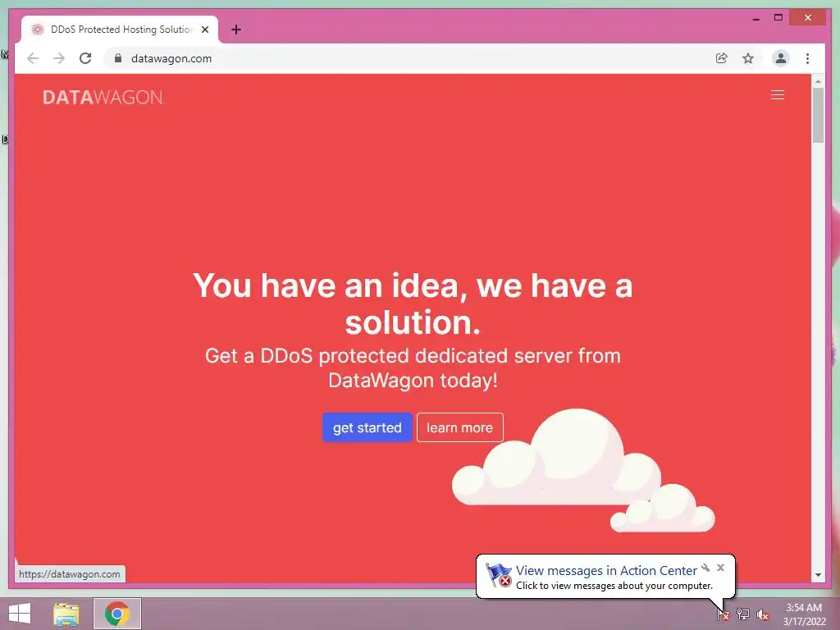Open the DataWagon hamburger menu
Viewport: 840px width, 630px height.
778,95
